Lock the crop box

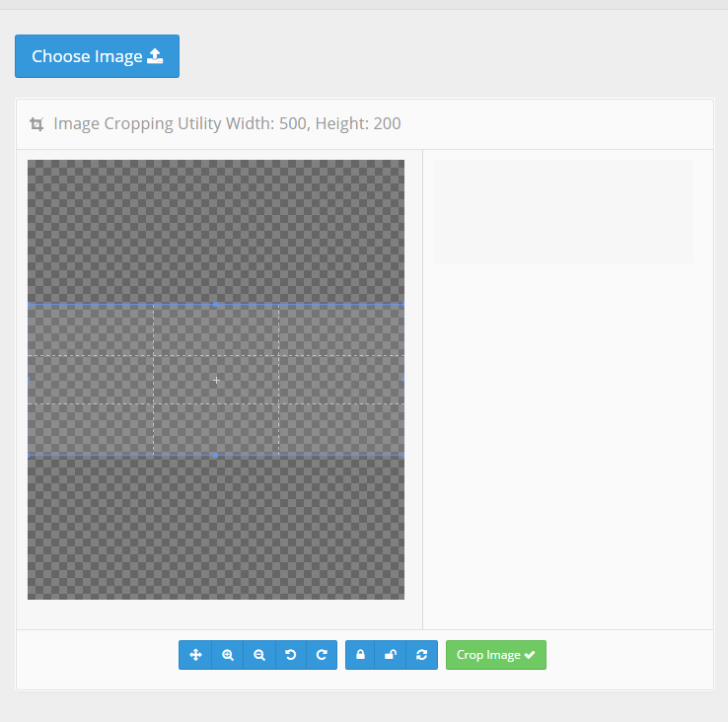click(x=360, y=655)
